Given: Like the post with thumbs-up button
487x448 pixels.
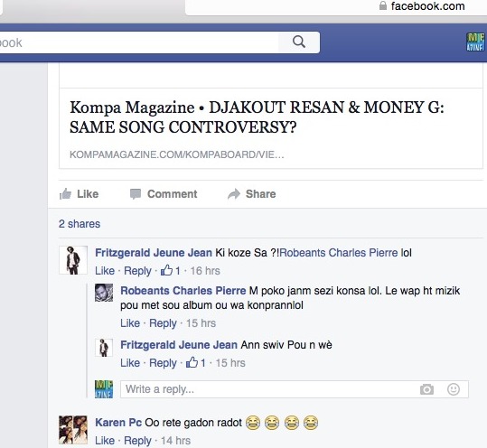Looking at the screenshot, I should click(79, 194).
